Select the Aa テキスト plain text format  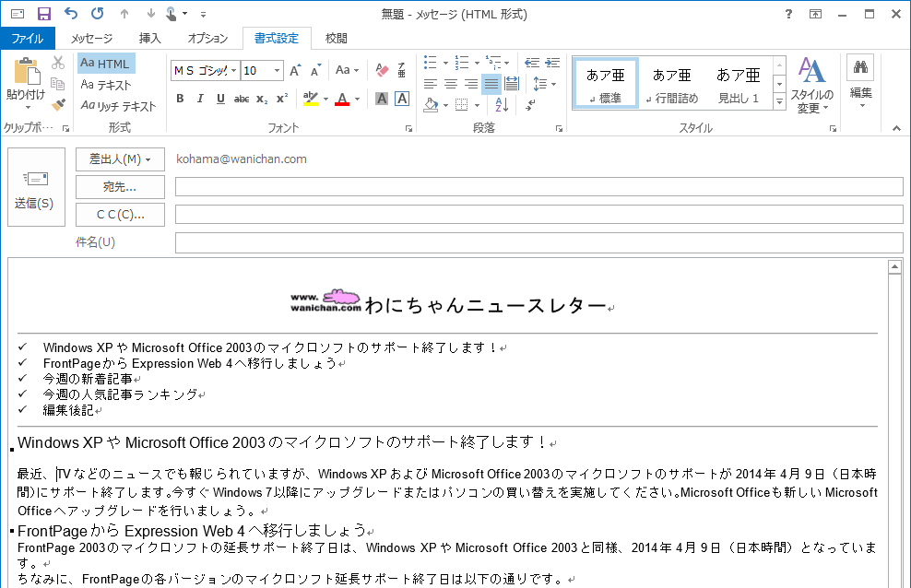[x=106, y=85]
